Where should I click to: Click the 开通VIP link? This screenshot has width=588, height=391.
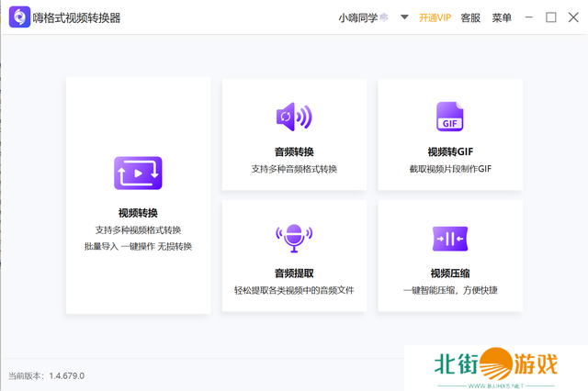pos(435,17)
